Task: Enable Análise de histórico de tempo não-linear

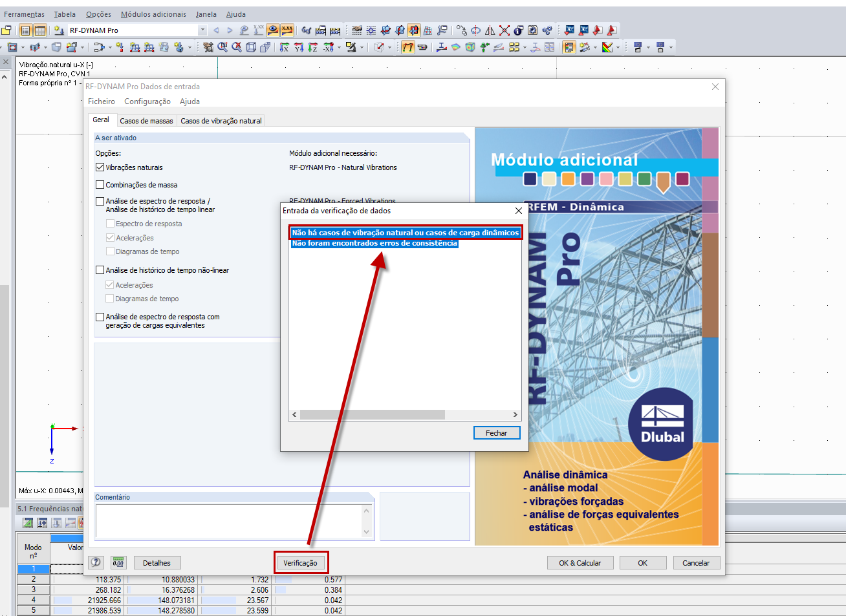Action: coord(100,270)
